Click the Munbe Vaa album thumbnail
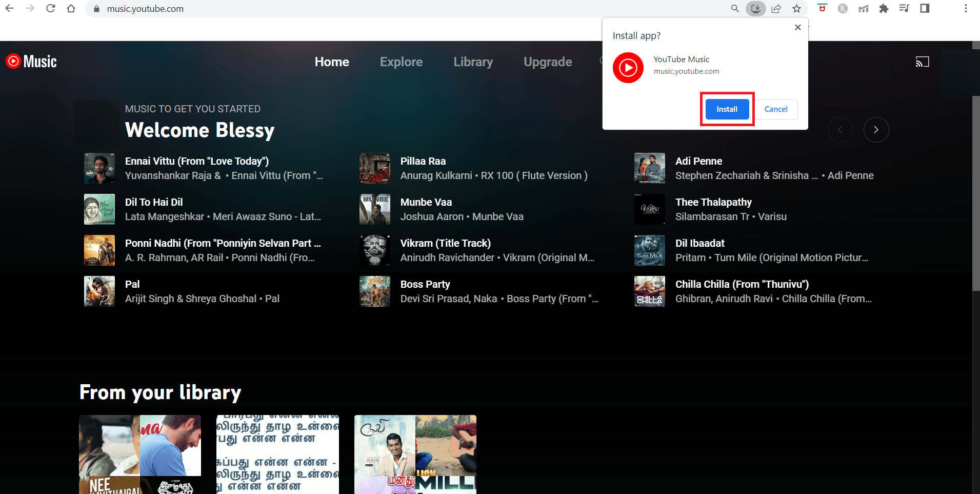Image resolution: width=980 pixels, height=494 pixels. click(375, 209)
